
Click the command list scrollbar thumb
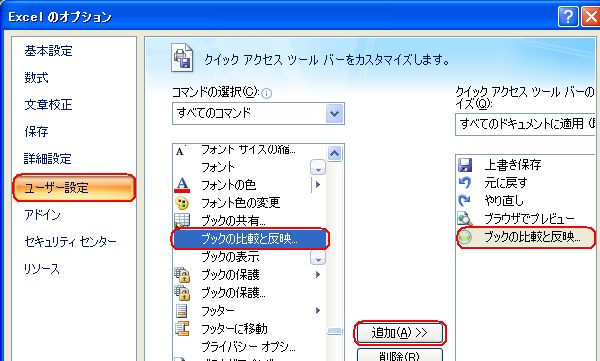click(x=334, y=331)
